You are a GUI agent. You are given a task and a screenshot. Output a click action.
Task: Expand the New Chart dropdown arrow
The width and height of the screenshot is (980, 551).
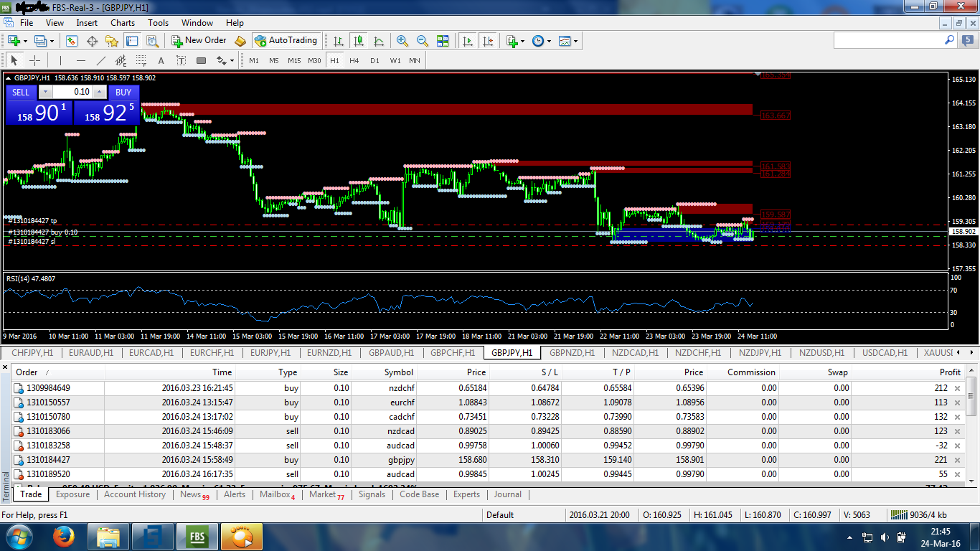coord(25,41)
